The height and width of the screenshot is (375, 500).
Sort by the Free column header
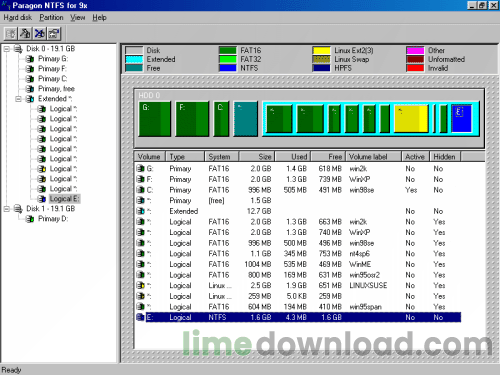(328, 157)
